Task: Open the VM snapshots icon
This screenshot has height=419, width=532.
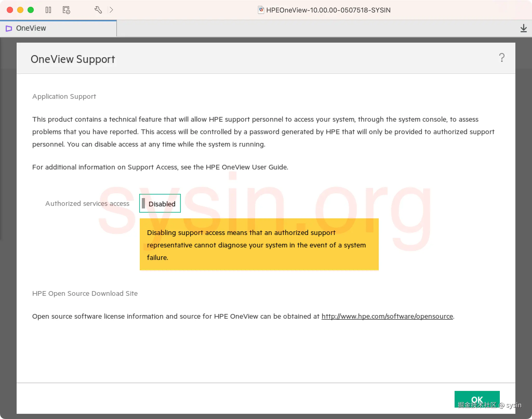Action: [x=66, y=10]
